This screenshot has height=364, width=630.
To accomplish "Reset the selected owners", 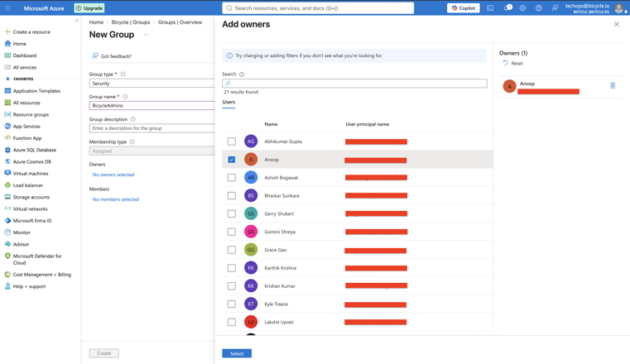I will click(513, 64).
